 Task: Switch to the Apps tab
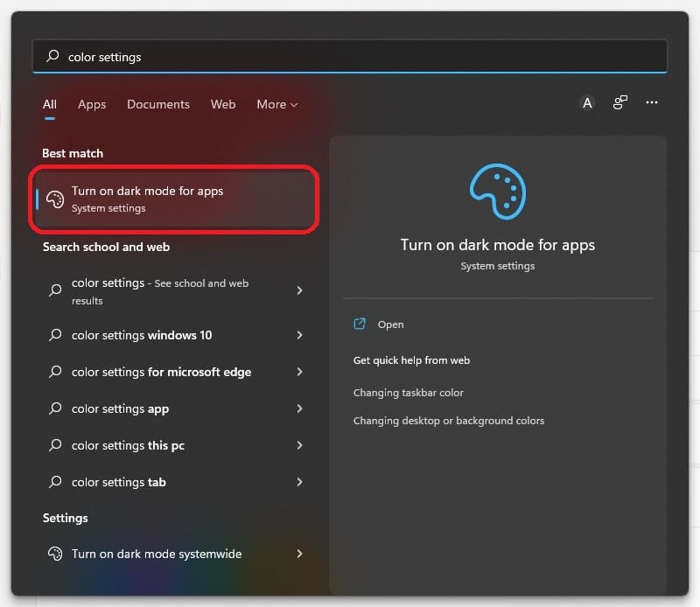click(92, 104)
